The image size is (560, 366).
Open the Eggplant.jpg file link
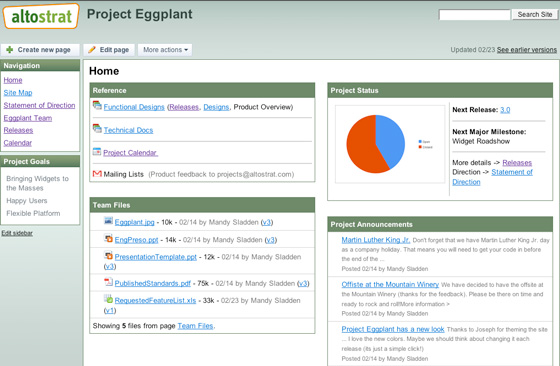click(x=134, y=222)
